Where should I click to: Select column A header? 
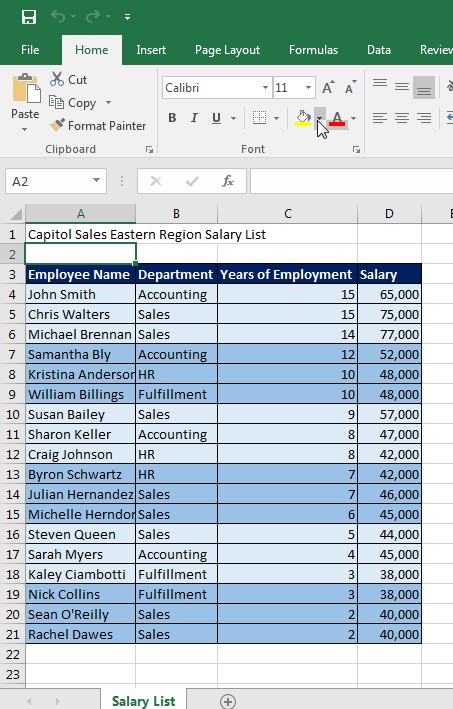click(x=80, y=213)
